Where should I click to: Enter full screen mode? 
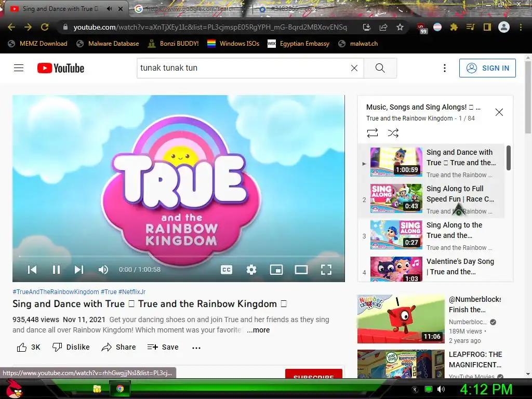326,270
